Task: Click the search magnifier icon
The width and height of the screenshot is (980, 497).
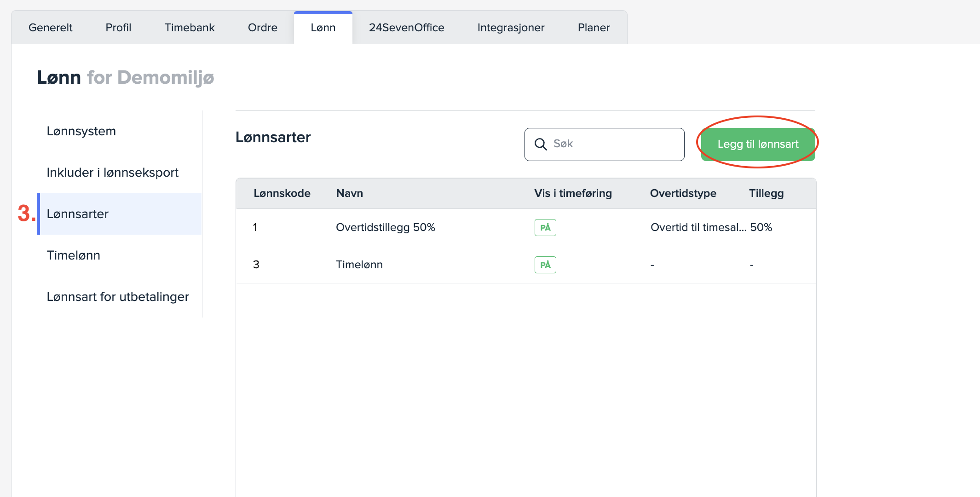Action: pyautogui.click(x=541, y=144)
